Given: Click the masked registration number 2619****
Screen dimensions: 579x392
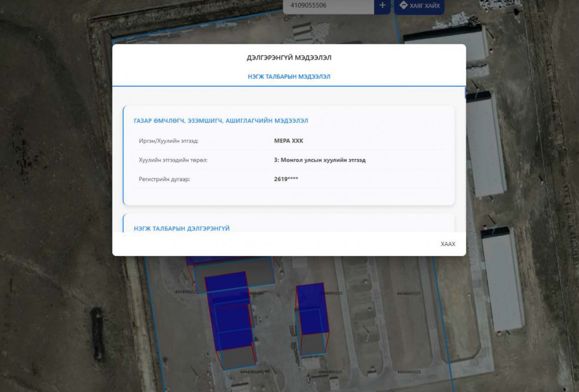Looking at the screenshot, I should click(286, 179).
